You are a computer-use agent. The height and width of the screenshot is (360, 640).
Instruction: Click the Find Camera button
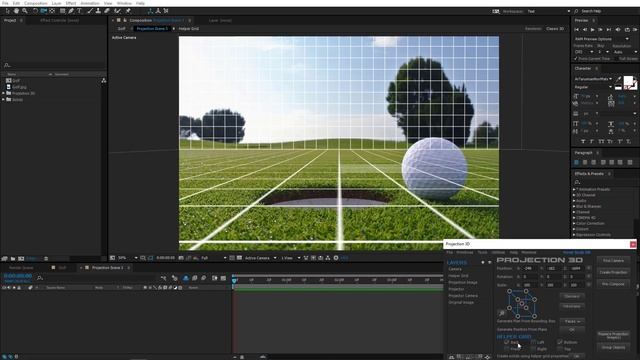(613, 260)
